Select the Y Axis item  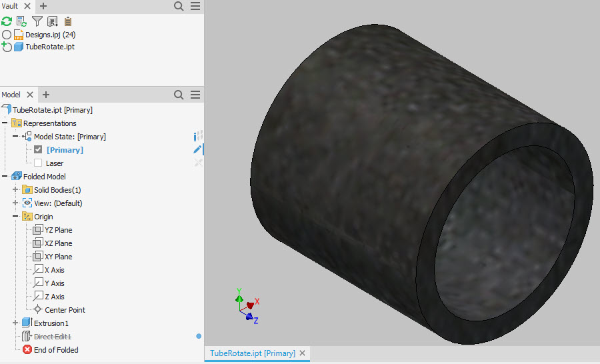coord(55,283)
